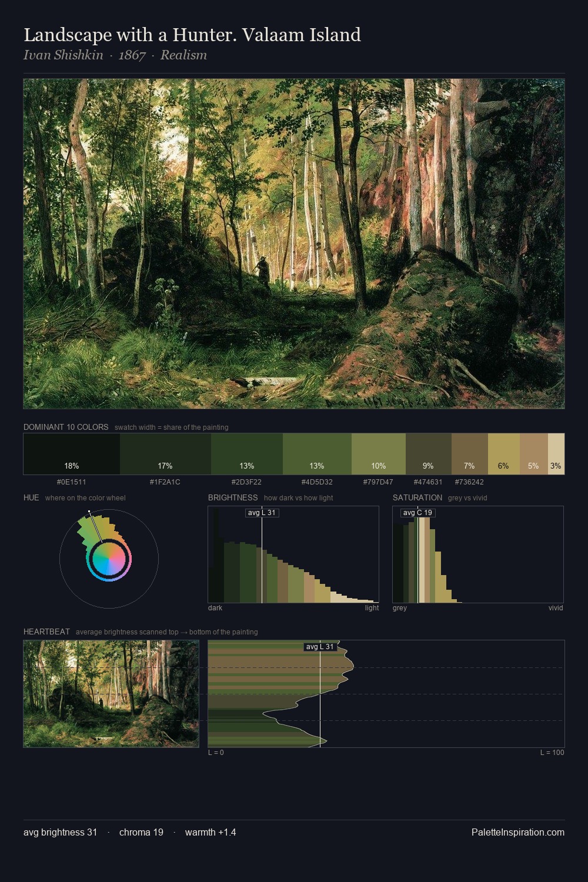
Task: Open the main painting image
Action: click(x=294, y=244)
